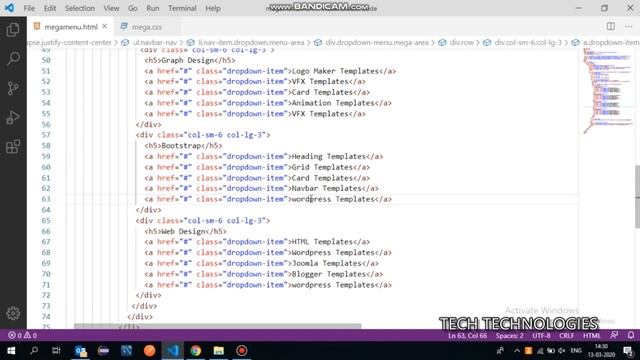This screenshot has height=360, width=640.
Task: Open the Manage gear in the activity bar
Action: pyautogui.click(x=13, y=313)
